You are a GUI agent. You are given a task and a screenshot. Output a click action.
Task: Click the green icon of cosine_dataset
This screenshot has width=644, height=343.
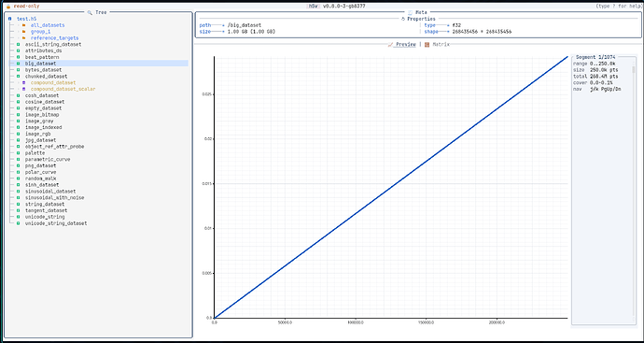click(19, 102)
